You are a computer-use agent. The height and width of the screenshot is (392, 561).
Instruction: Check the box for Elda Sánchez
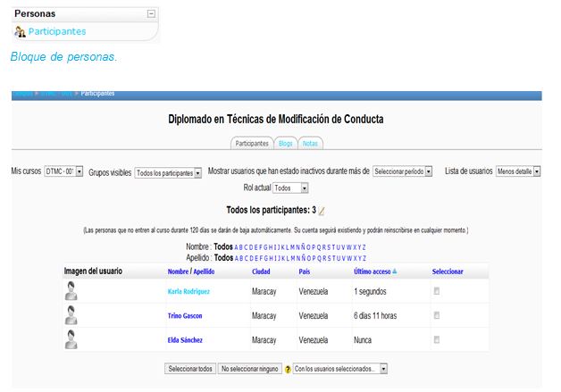(436, 339)
